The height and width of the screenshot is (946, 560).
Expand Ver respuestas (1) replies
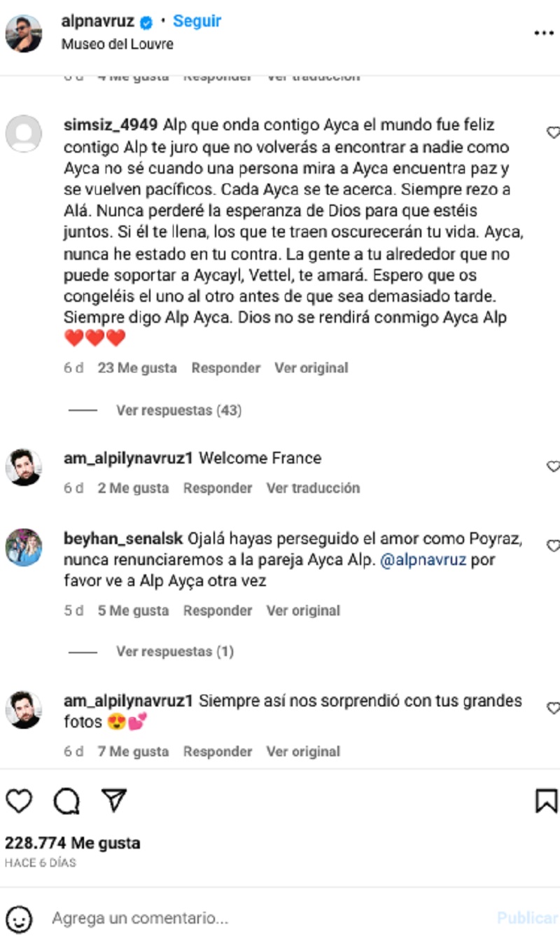tap(175, 652)
